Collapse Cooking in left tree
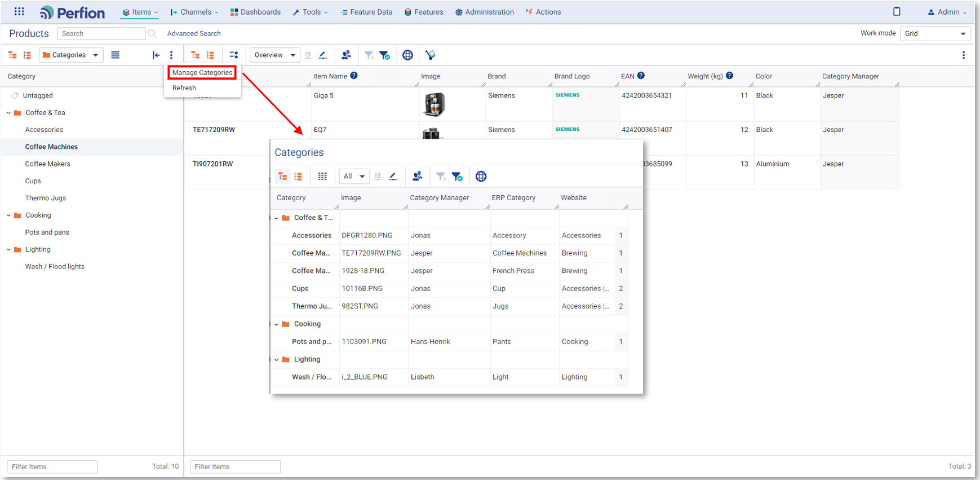This screenshot has width=980, height=480. point(8,215)
